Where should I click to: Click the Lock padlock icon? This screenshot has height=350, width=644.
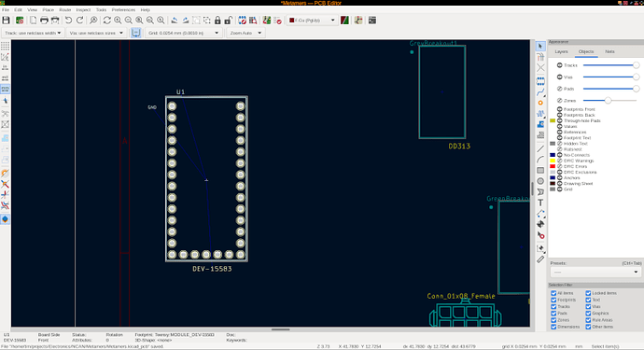point(217,21)
